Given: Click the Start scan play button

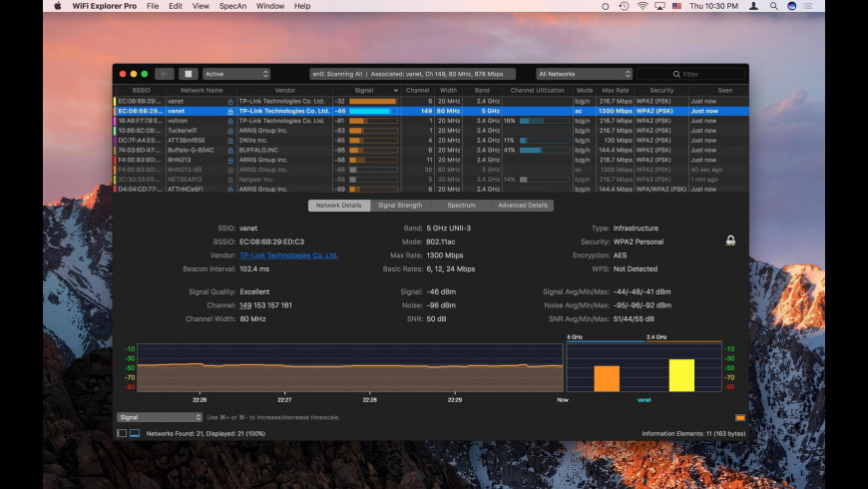Looking at the screenshot, I should pyautogui.click(x=165, y=74).
